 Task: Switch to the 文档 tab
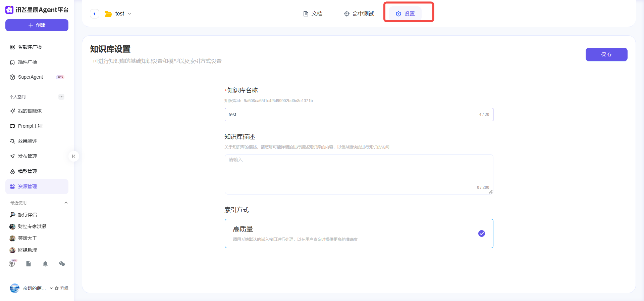[313, 14]
